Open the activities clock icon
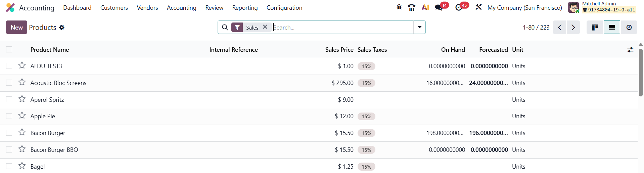The height and width of the screenshot is (173, 644). tap(459, 7)
